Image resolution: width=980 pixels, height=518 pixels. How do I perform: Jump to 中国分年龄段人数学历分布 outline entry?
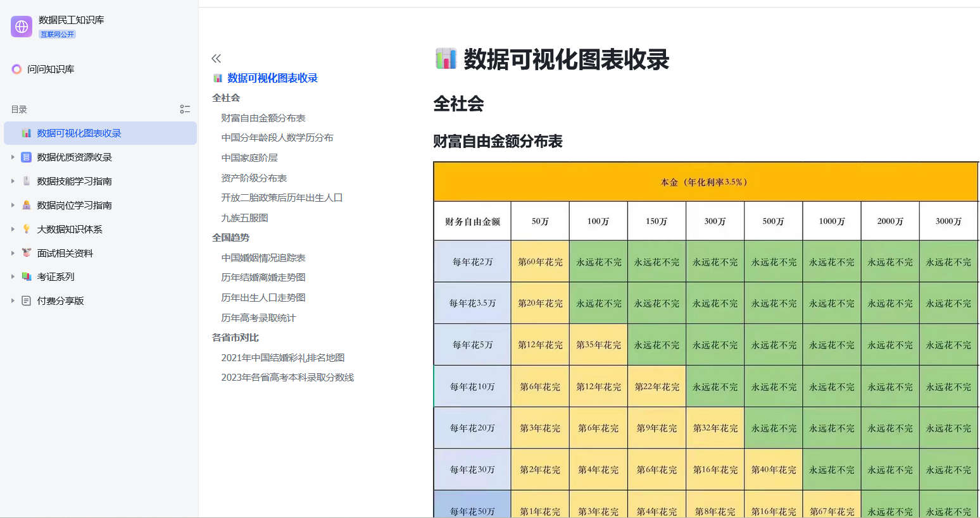pos(277,138)
